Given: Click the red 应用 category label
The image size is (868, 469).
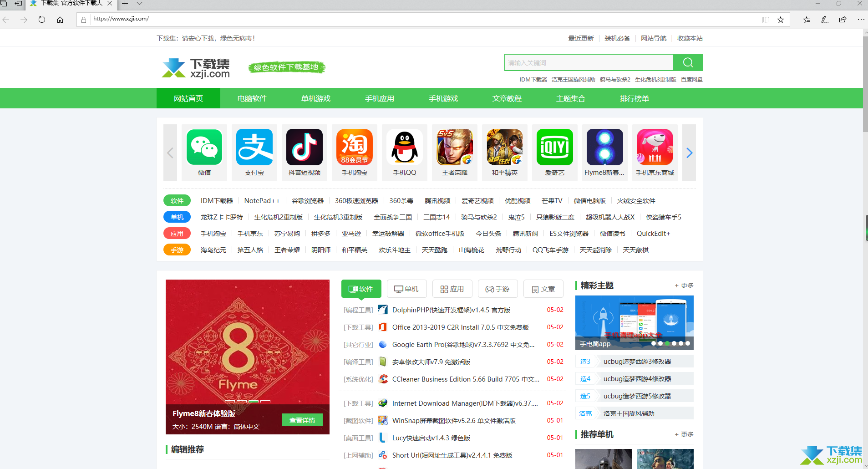Looking at the screenshot, I should click(177, 234).
